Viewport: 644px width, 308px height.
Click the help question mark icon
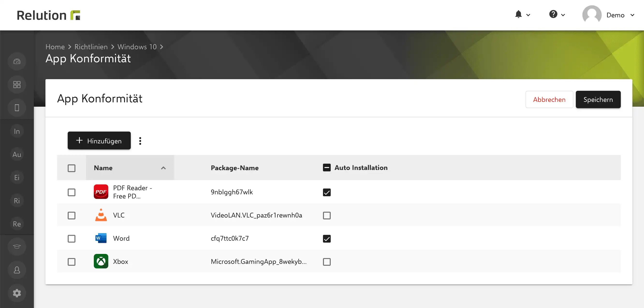553,14
